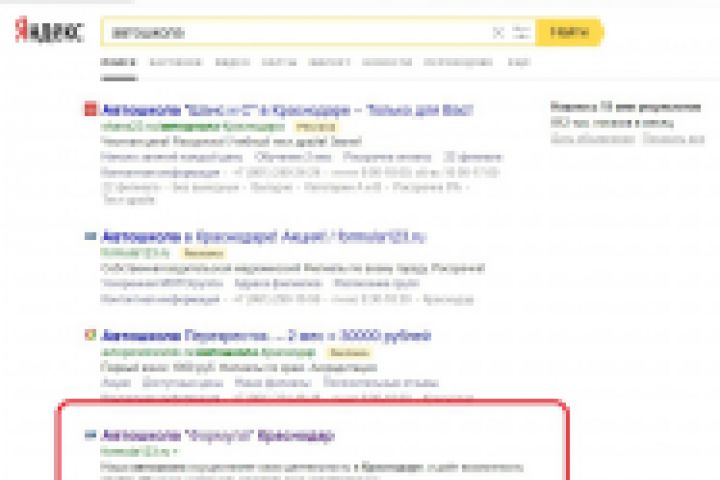Image resolution: width=720 pixels, height=480 pixels.
Task: Click blue favicon of second result
Action: coord(90,236)
